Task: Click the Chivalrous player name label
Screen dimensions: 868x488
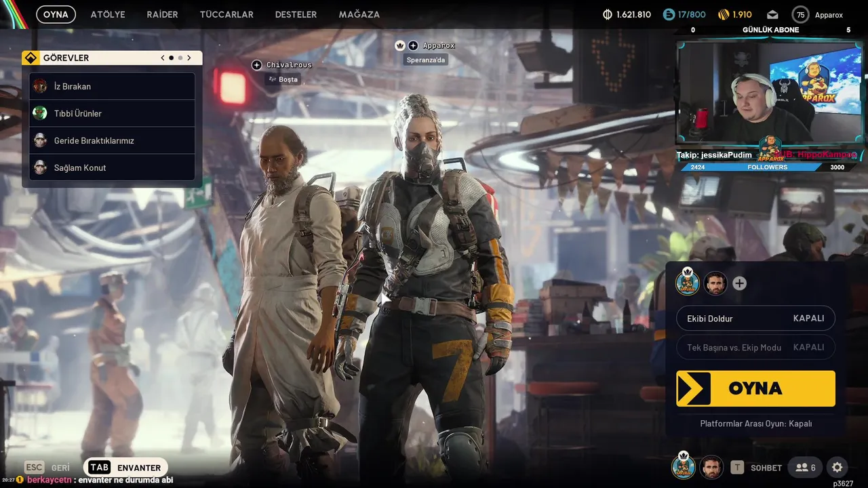Action: click(289, 65)
